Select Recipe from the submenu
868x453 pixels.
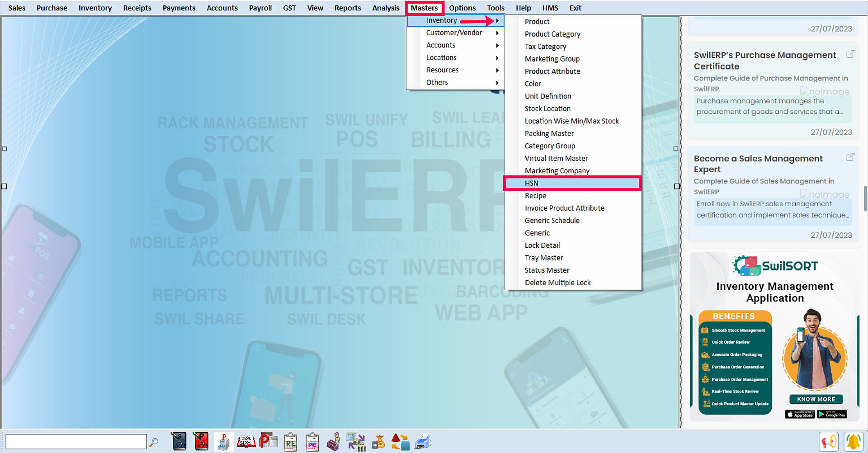(572, 196)
